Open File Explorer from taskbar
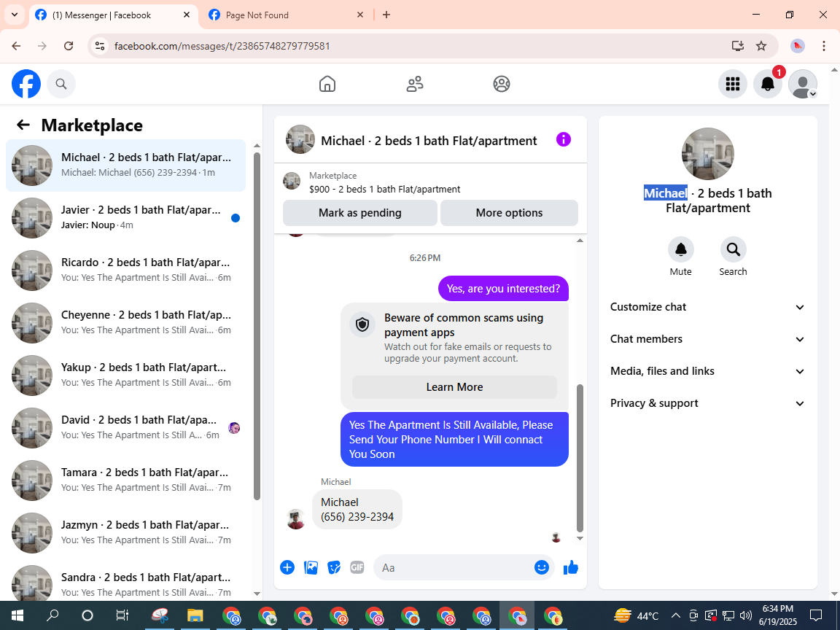 click(x=195, y=615)
